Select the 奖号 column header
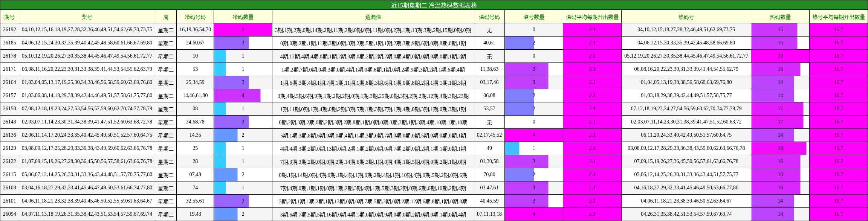868x221 pixels. (87, 17)
